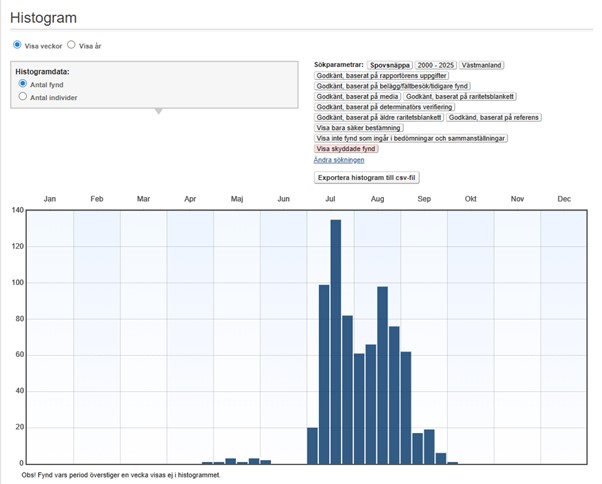Click the red "Visa skyddade fynd" tag

pyautogui.click(x=346, y=148)
